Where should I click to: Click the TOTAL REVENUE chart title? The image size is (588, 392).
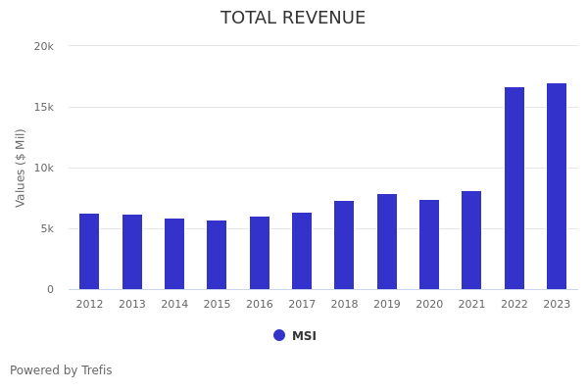click(x=293, y=19)
